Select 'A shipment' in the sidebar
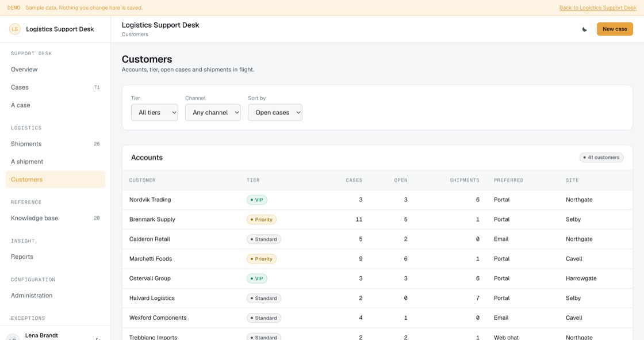The image size is (644, 340). click(55, 162)
